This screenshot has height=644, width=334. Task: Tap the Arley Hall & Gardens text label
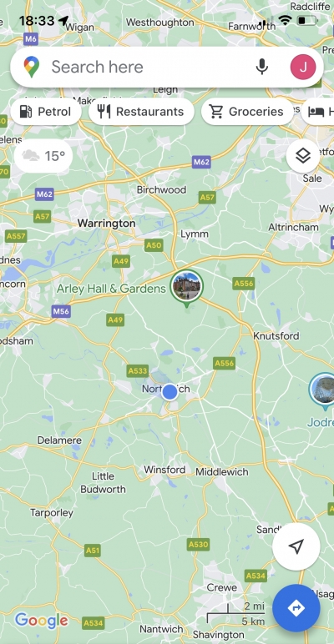tap(111, 289)
